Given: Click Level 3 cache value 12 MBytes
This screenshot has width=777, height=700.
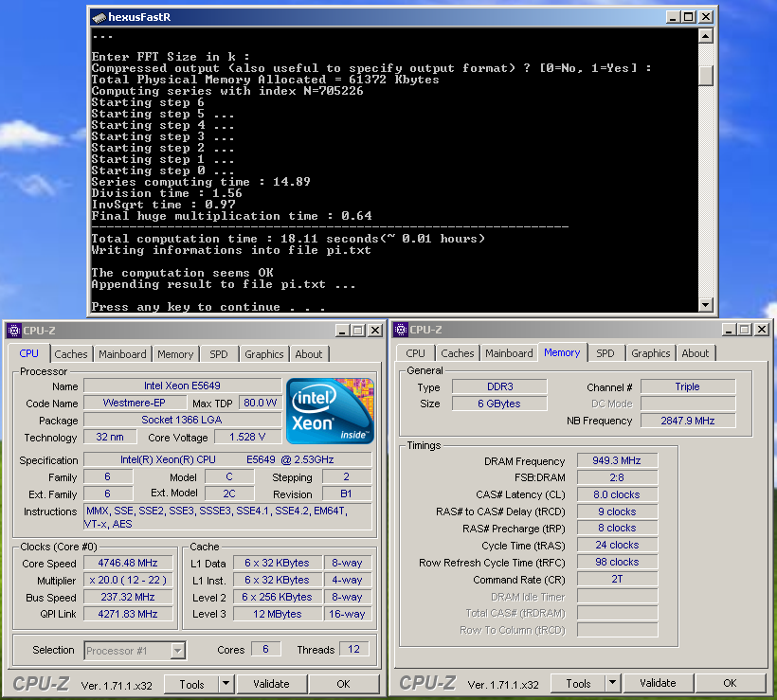Looking at the screenshot, I should [278, 614].
